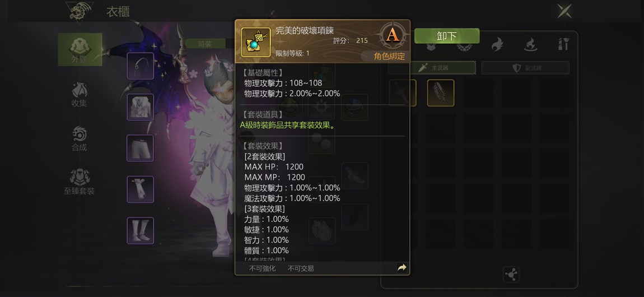Select the 副武器 sub weapon tab
644x297 pixels.
coord(525,68)
